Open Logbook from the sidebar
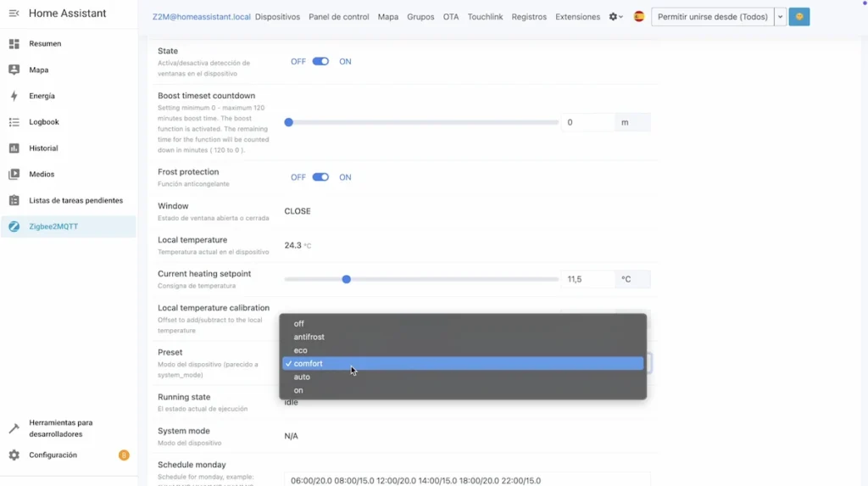 44,122
